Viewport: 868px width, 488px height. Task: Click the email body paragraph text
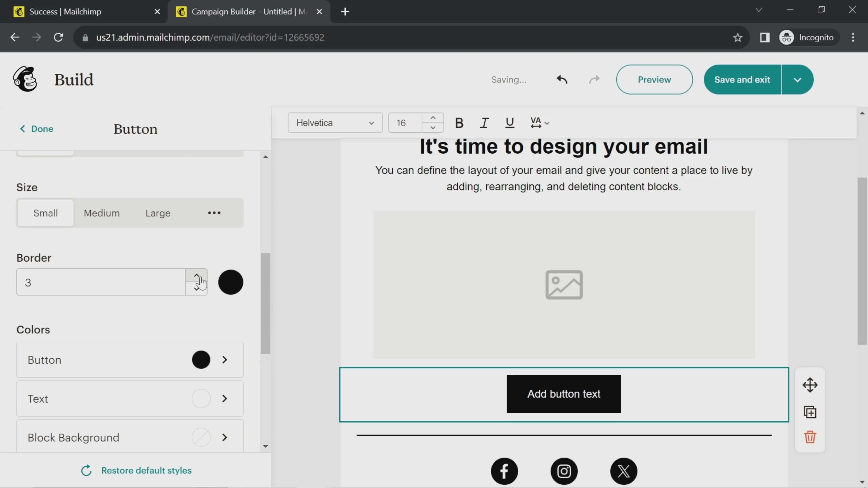tap(564, 178)
